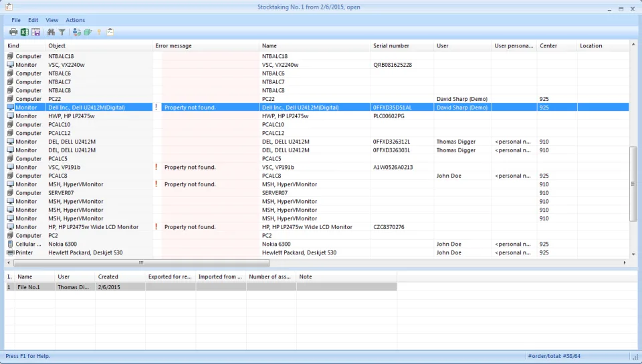Image resolution: width=642 pixels, height=364 pixels.
Task: Click Imported from ... header in lower list
Action: 221,277
